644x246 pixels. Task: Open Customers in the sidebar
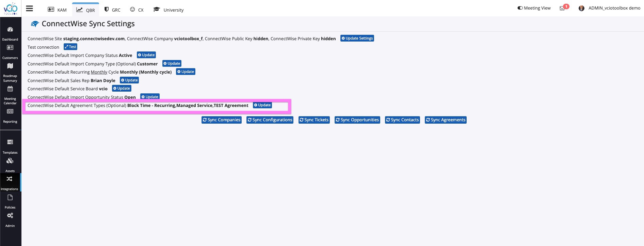click(10, 52)
